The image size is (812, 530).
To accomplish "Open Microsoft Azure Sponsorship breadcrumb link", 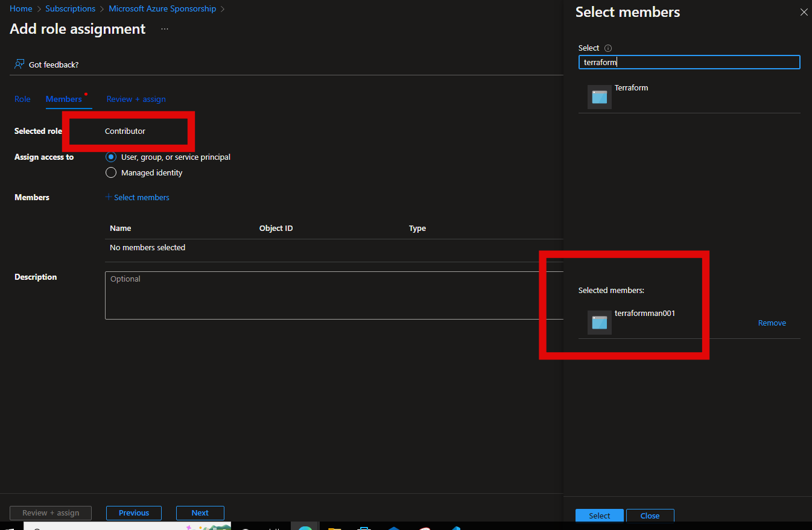I will click(162, 8).
